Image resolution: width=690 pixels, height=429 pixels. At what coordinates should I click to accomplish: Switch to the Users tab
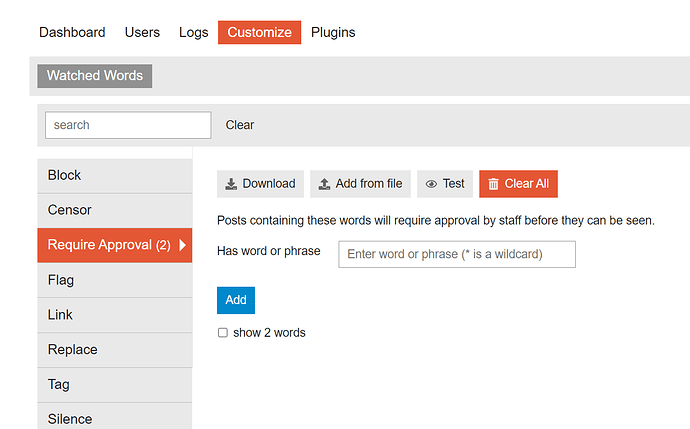[x=142, y=32]
